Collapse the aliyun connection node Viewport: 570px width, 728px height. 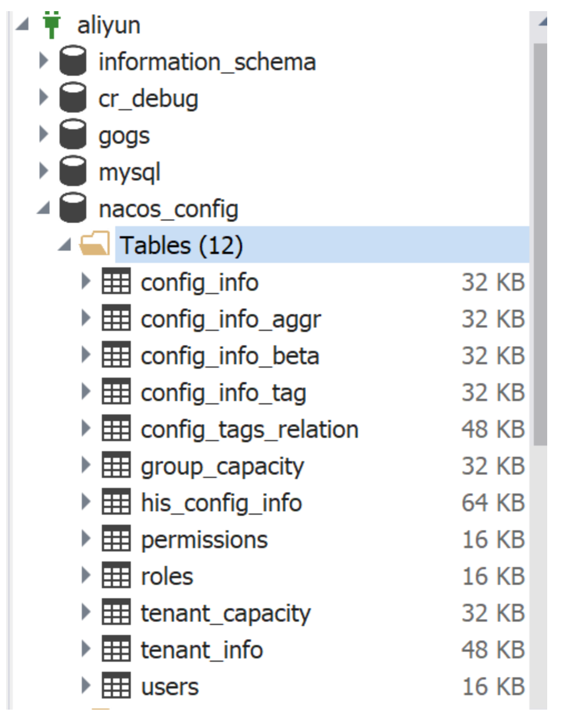(x=23, y=25)
